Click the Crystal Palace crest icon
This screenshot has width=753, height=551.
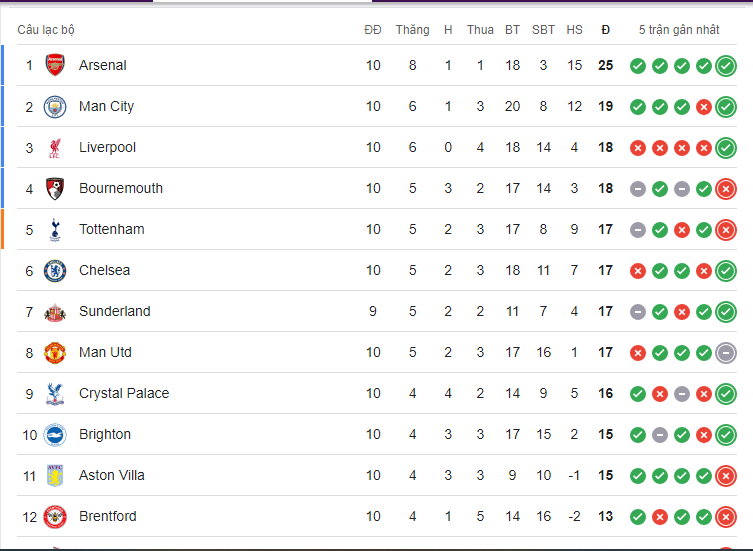(x=55, y=394)
